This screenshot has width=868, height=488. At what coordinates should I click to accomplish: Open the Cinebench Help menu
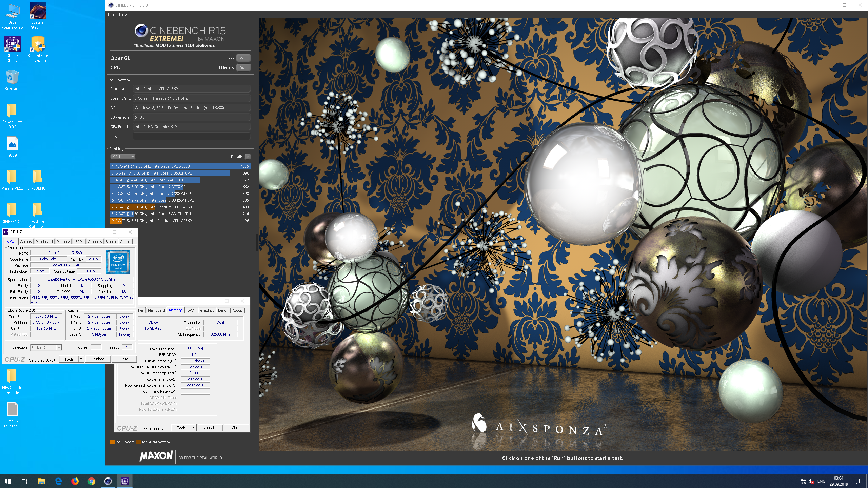pos(123,14)
